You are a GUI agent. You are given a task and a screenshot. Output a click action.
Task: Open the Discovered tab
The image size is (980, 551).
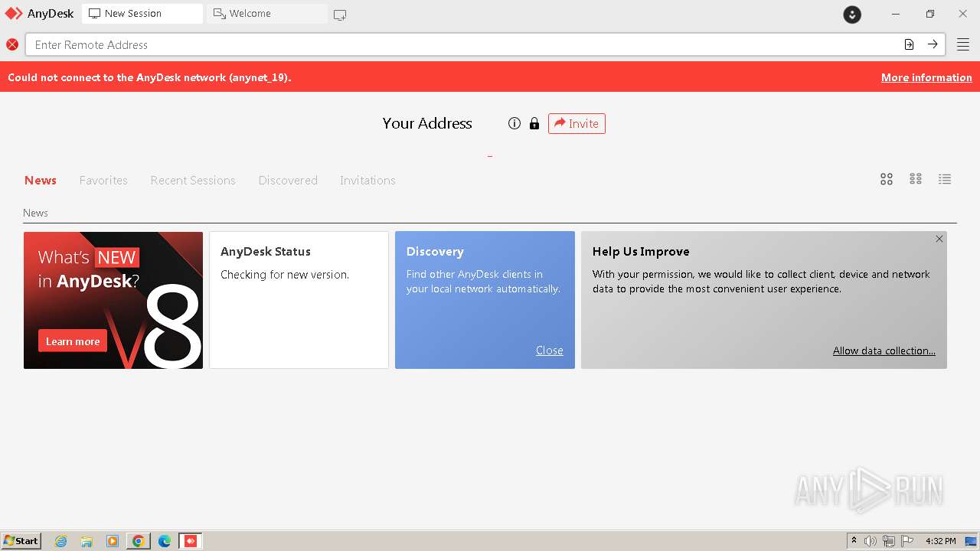(288, 181)
